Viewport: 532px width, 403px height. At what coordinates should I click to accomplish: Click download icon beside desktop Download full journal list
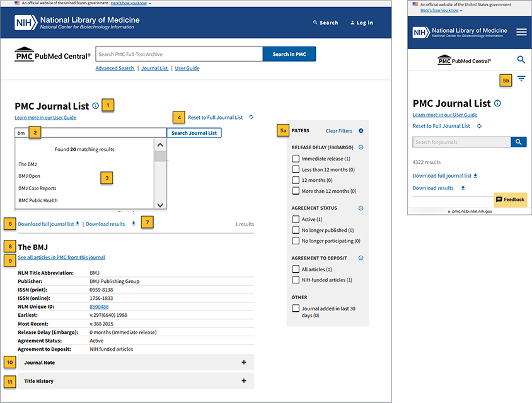[78, 224]
